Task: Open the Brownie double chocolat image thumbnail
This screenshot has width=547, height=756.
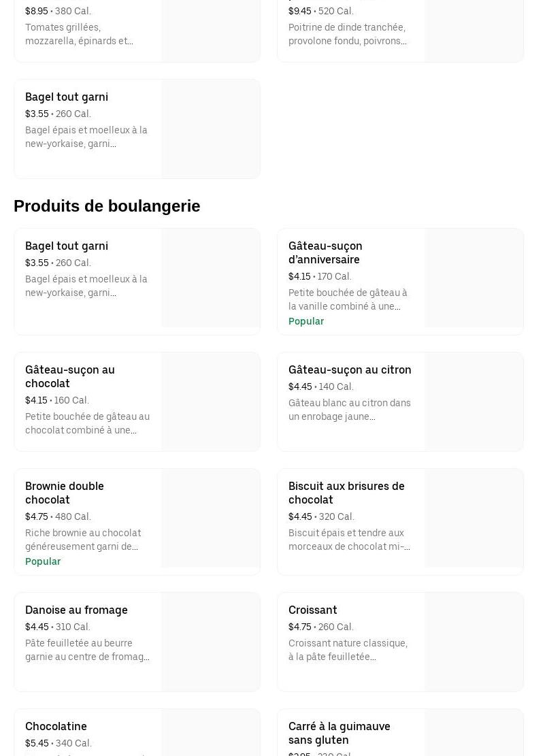Action: [x=210, y=518]
